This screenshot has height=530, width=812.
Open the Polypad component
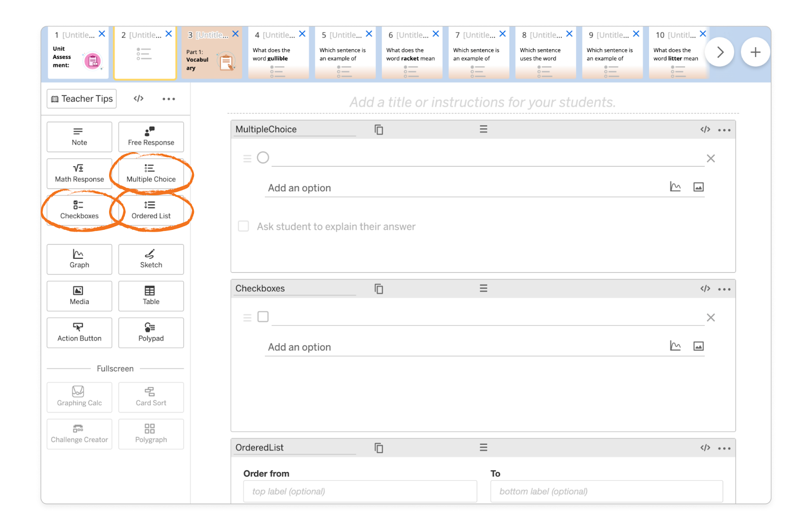[x=150, y=333]
